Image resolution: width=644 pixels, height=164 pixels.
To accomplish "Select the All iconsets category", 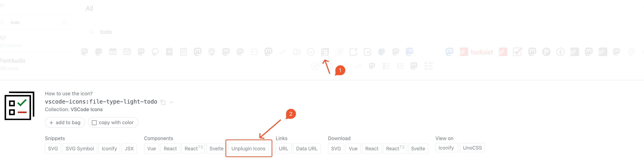I will coord(3,38).
